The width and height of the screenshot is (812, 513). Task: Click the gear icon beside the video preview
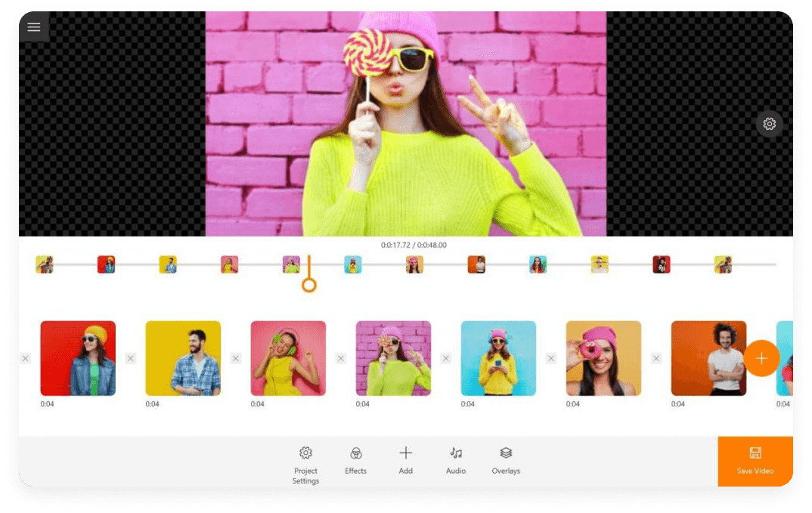pyautogui.click(x=769, y=124)
